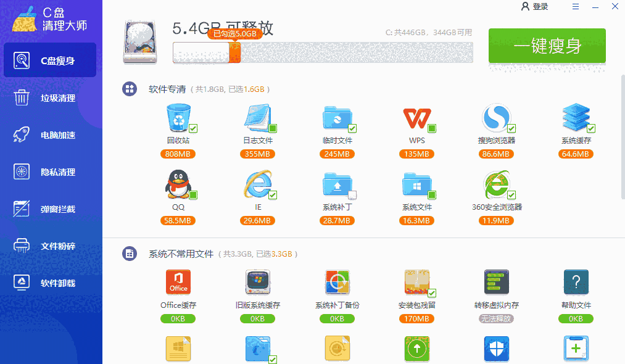Select the 临时文件 temporary files icon
Screen dimensions: 625x364
click(337, 120)
